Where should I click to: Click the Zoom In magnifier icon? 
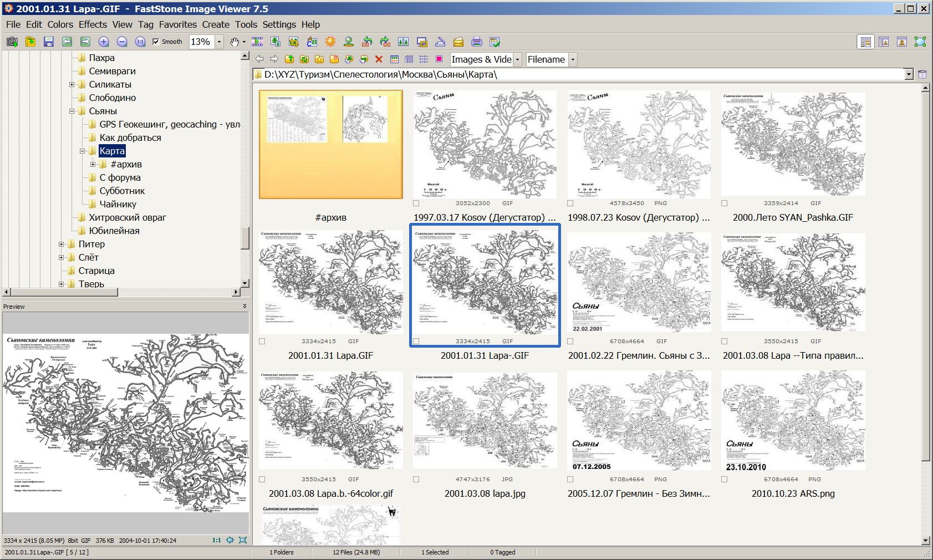pos(104,42)
